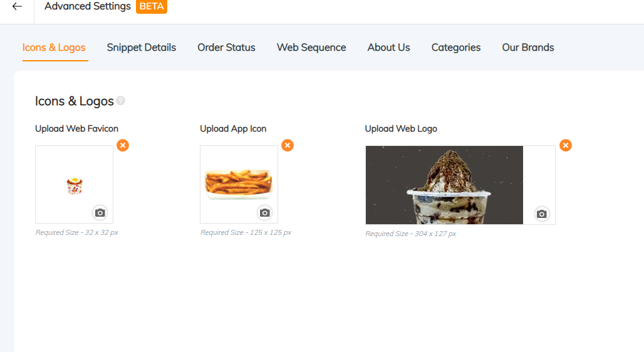Click camera icon for App Icon upload

coord(265,213)
